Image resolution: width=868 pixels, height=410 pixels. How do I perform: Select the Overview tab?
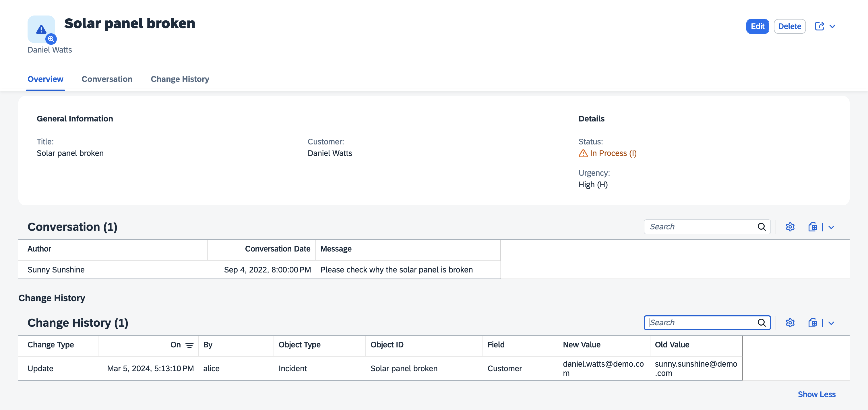click(45, 79)
